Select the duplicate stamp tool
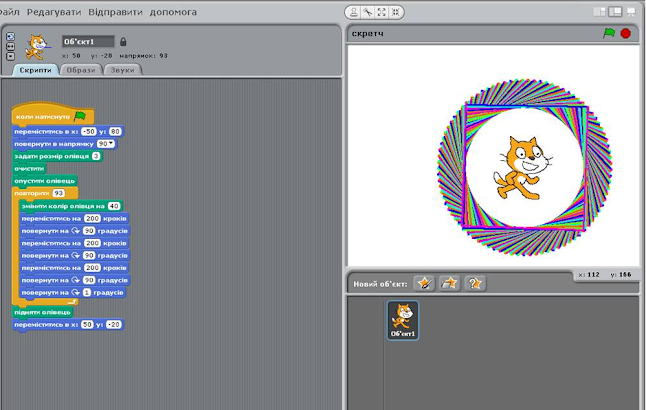This screenshot has width=646, height=410. pos(354,12)
